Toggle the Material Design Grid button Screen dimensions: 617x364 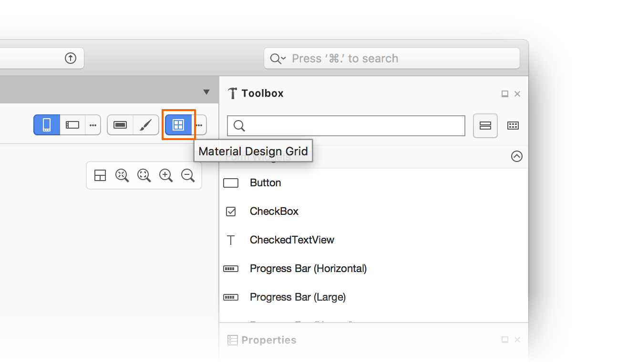tap(178, 125)
